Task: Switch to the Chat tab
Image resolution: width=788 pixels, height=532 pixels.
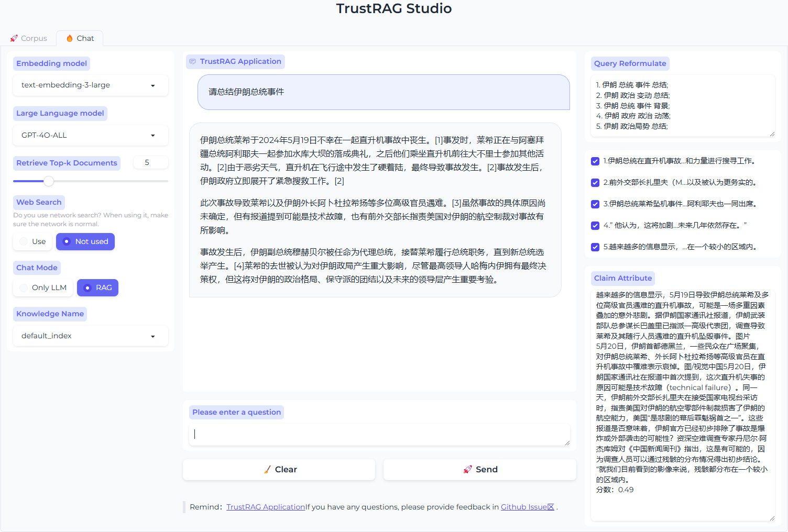Action: (x=80, y=38)
